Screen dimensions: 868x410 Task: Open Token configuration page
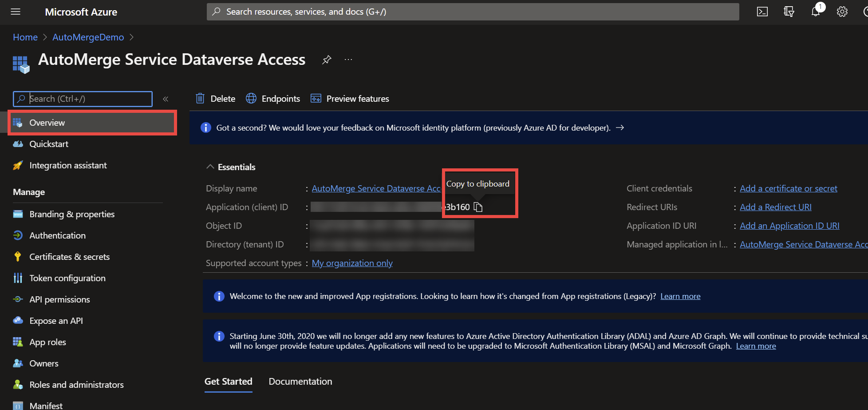pyautogui.click(x=67, y=278)
